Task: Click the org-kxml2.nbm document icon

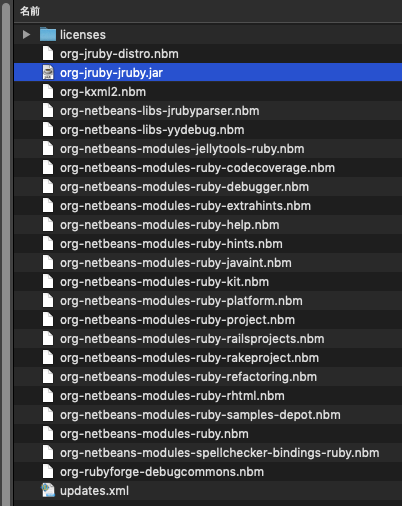Action: pos(48,91)
